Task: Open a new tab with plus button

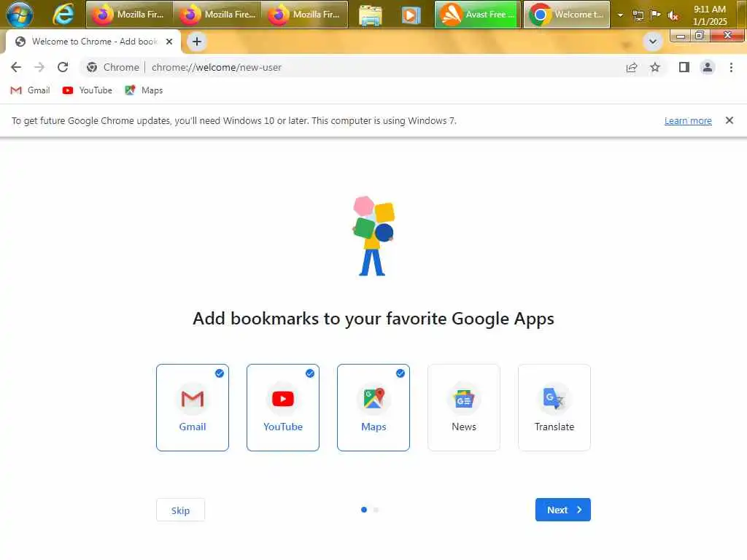Action: (197, 42)
